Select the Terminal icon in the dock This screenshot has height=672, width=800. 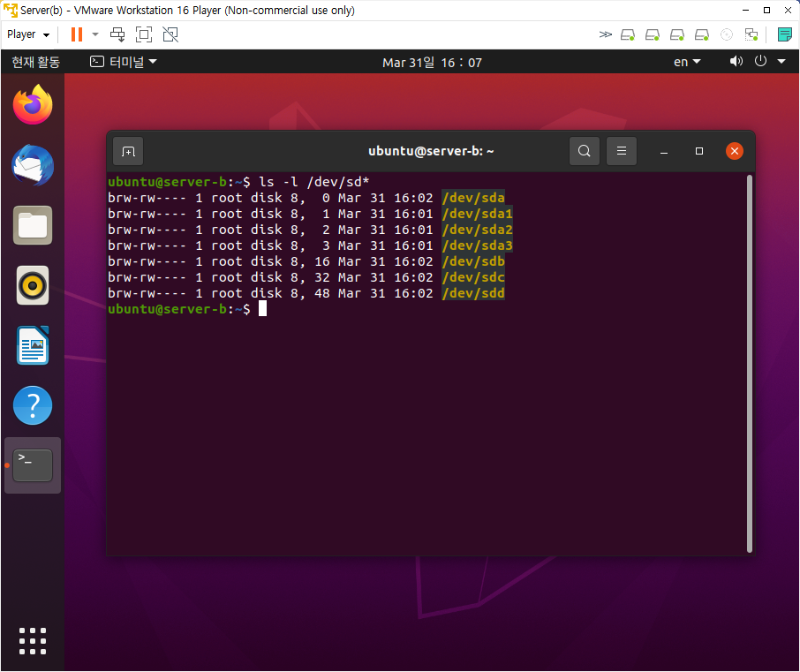point(33,465)
